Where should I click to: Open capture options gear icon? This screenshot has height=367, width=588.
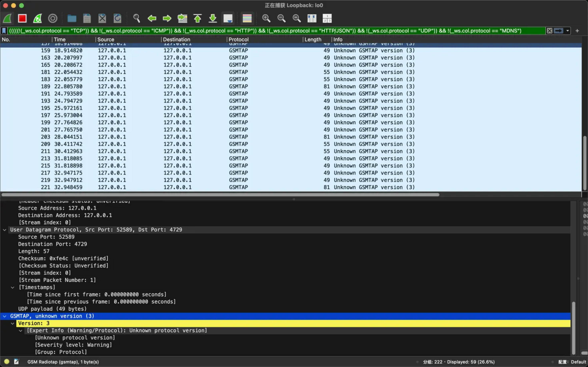(52, 18)
